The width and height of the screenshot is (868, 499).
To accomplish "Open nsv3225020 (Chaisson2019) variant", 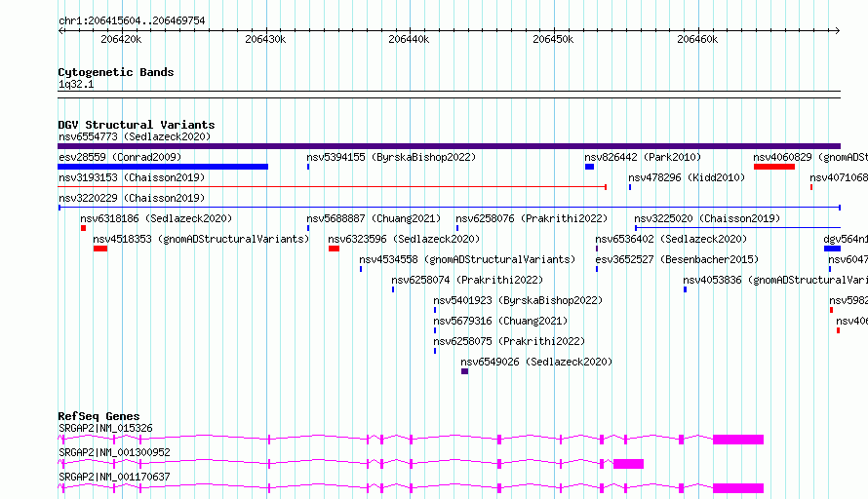I will [707, 218].
